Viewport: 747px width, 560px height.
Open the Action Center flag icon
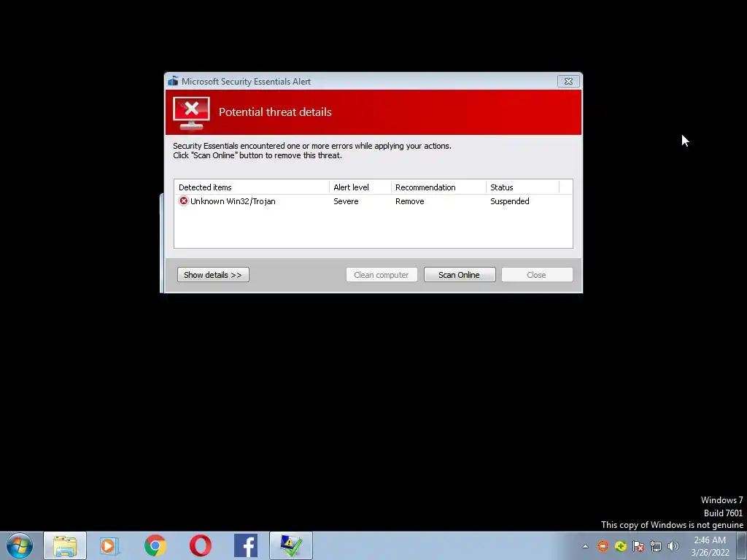[x=638, y=546]
